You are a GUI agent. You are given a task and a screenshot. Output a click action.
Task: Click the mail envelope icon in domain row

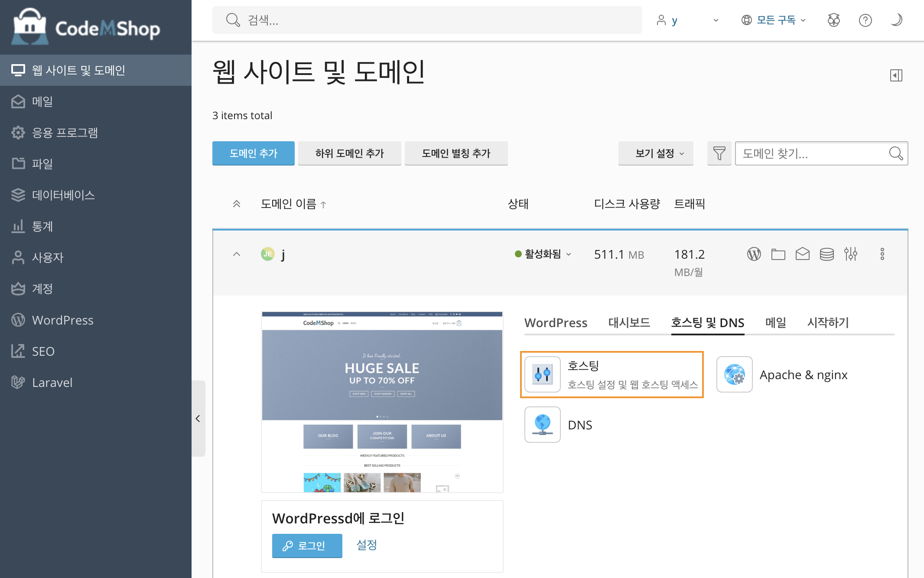(x=802, y=254)
